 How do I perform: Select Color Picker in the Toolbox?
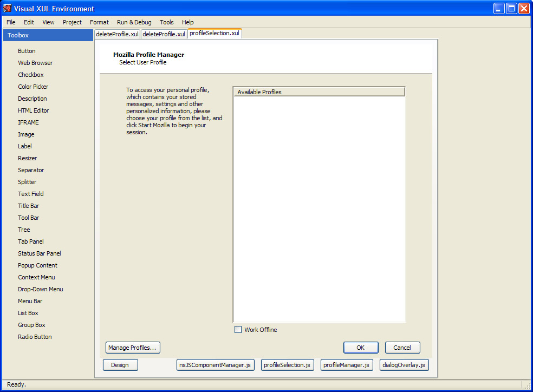pos(34,87)
